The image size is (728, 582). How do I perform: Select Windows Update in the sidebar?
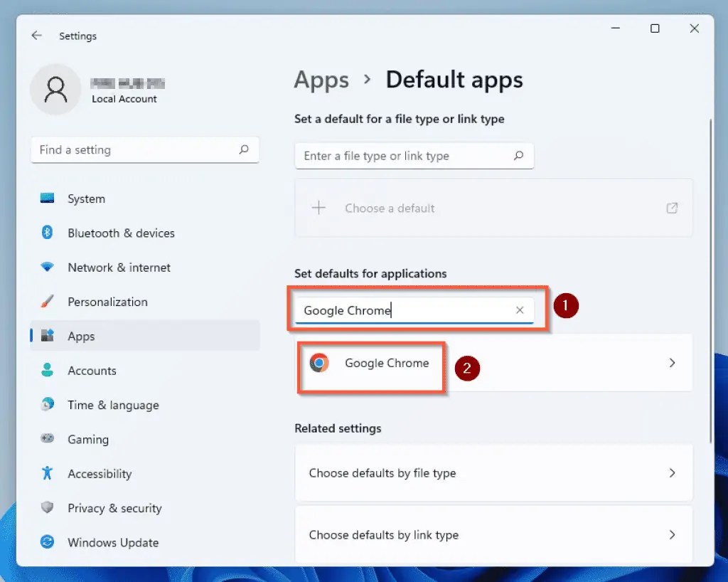[x=145, y=542]
